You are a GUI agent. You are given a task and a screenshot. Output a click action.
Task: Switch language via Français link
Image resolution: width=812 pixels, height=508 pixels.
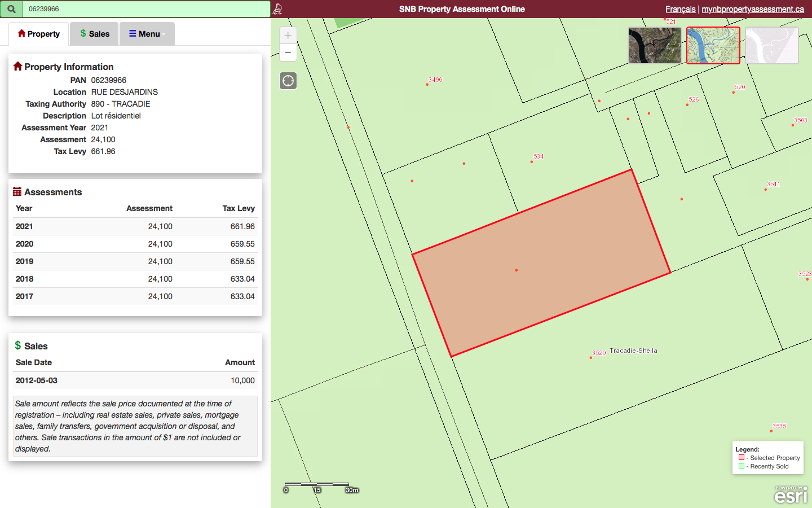680,9
